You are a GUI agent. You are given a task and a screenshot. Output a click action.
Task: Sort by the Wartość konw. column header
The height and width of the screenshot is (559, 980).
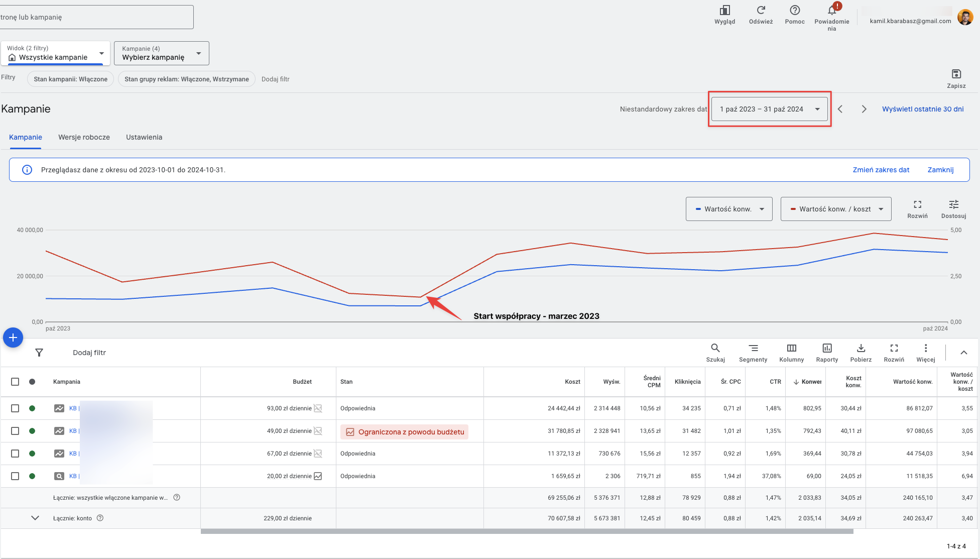click(x=913, y=382)
